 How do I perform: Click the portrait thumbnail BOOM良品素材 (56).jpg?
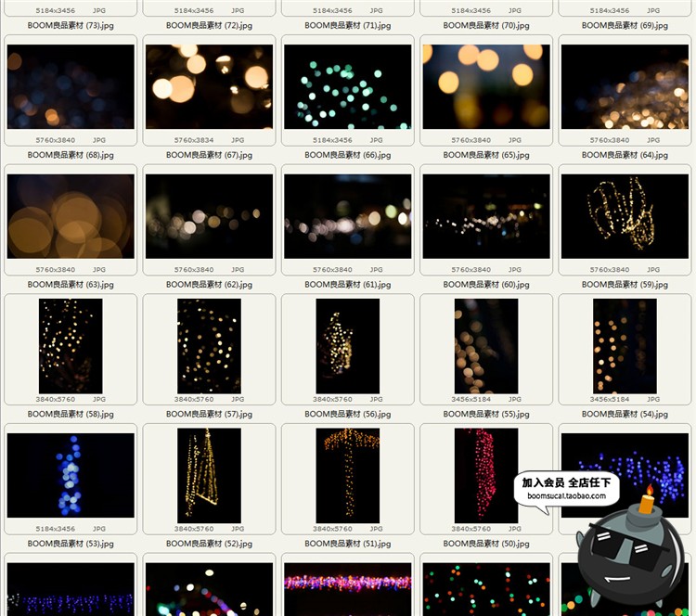347,346
